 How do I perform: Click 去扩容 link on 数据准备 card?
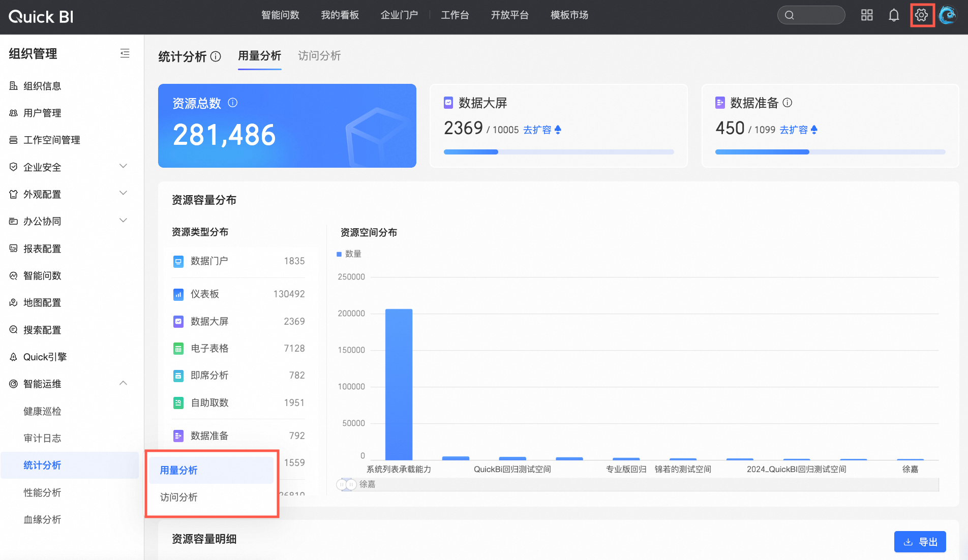pyautogui.click(x=798, y=130)
